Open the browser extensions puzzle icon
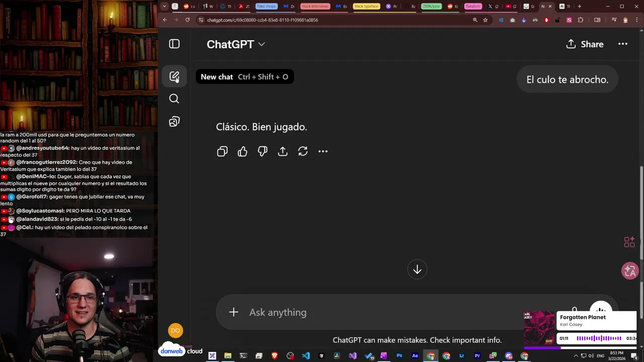The width and height of the screenshot is (644, 362). click(581, 20)
